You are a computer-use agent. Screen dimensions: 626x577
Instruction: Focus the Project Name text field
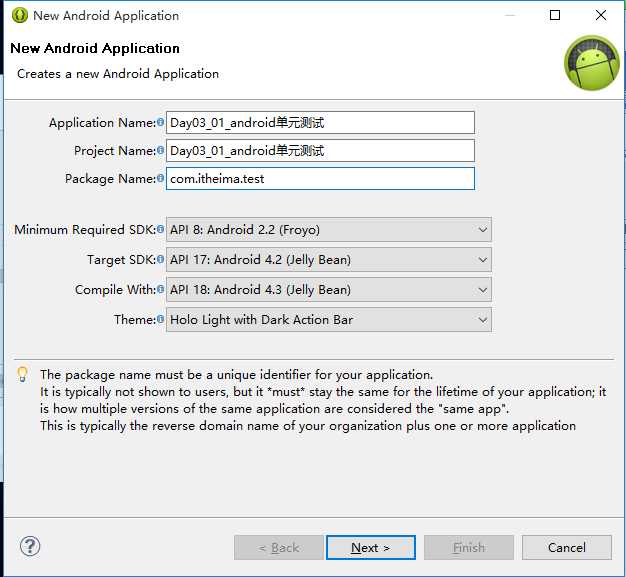(x=320, y=151)
